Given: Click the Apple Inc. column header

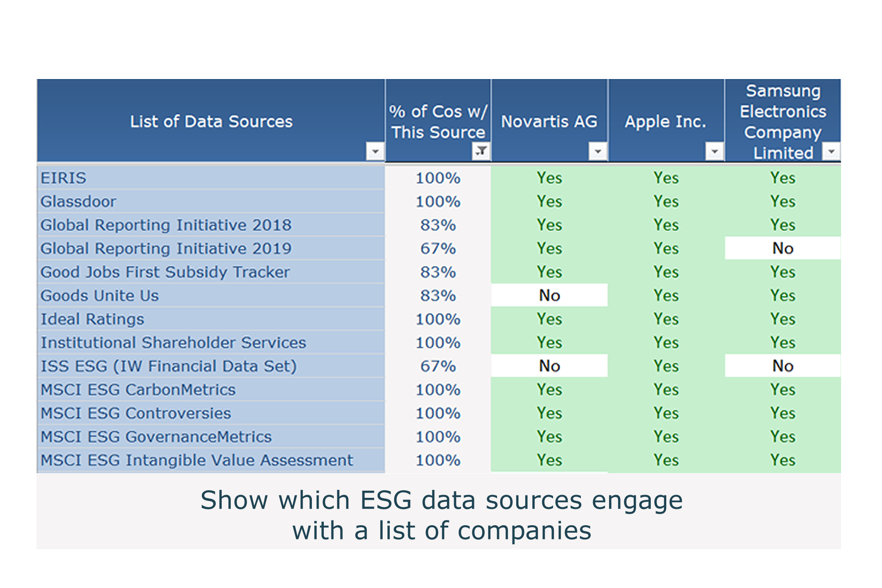Looking at the screenshot, I should point(665,121).
